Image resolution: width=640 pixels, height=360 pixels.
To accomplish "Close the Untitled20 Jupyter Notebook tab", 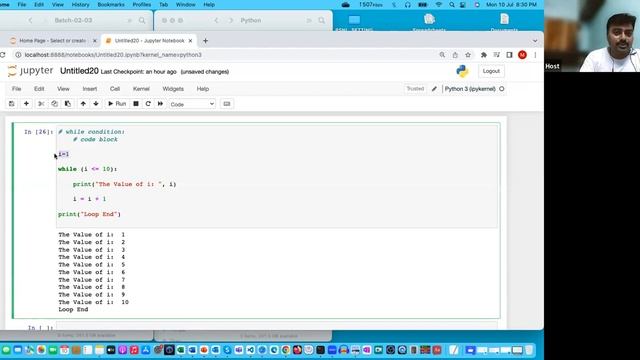I will point(190,41).
